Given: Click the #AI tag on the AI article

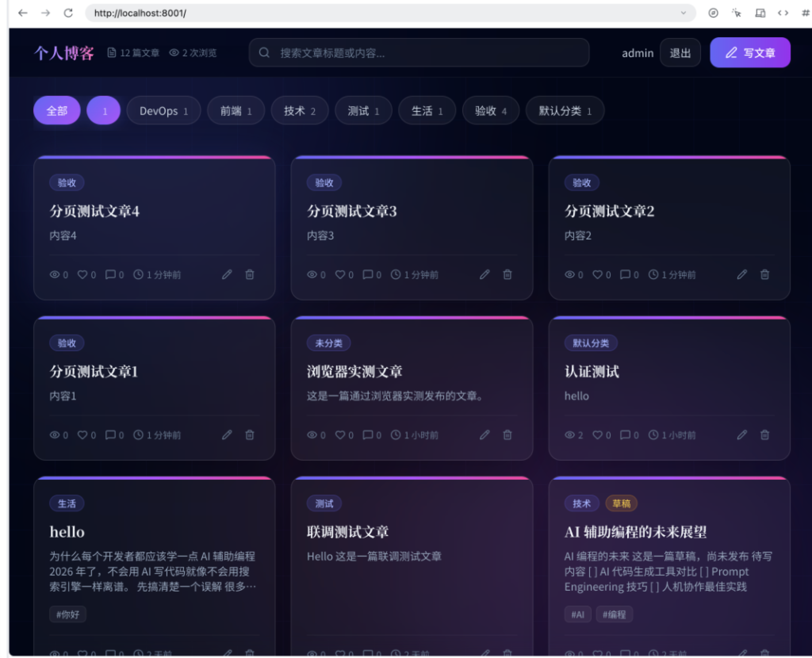Looking at the screenshot, I should click(x=578, y=614).
